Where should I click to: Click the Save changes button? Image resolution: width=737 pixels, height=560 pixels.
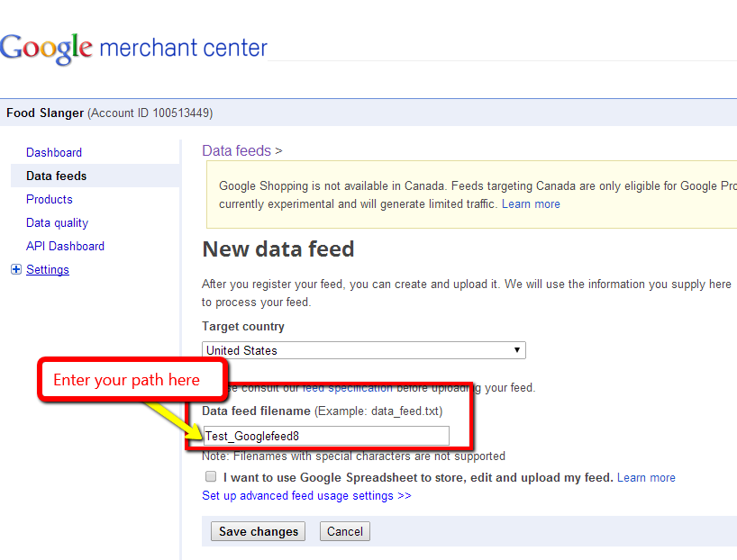point(258,531)
